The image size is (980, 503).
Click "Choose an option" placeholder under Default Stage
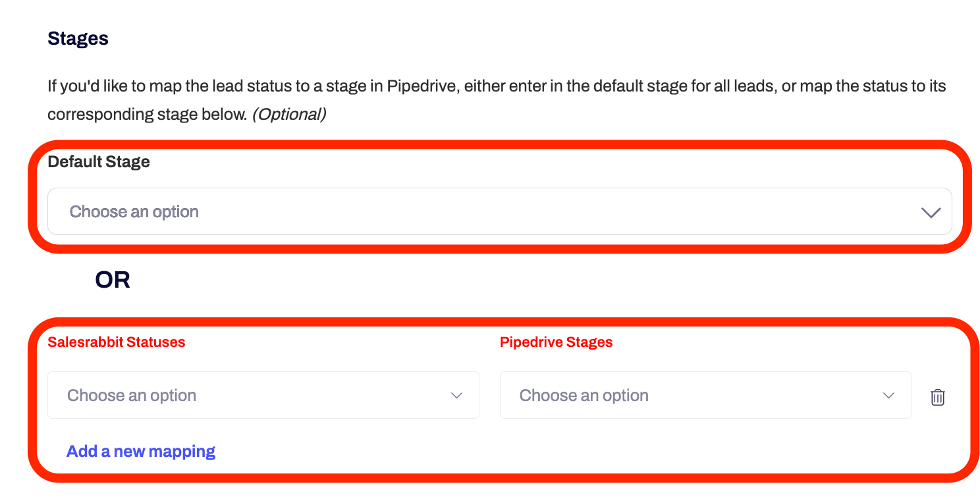134,212
